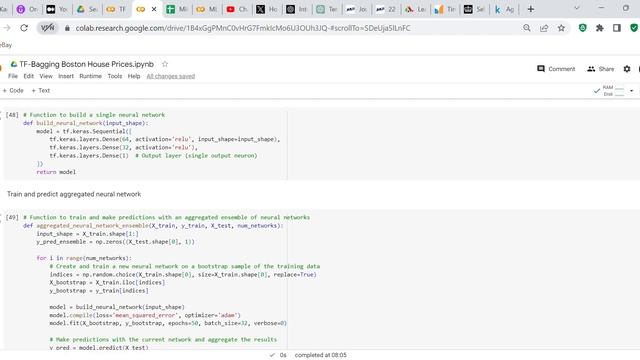Screen dimensions: 640x360
Task: Open the Edit menu
Action: click(29, 76)
